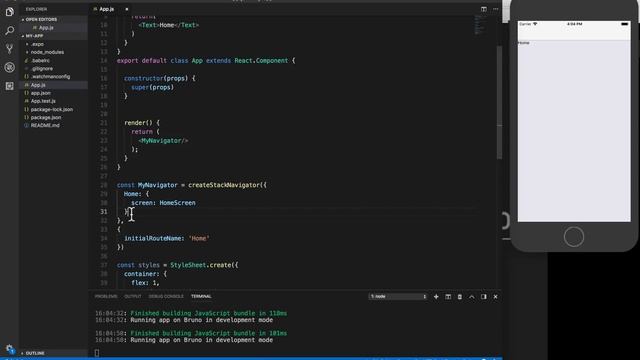The image size is (640, 360).
Task: Collapse the MY-APP folder section
Action: (x=34, y=36)
